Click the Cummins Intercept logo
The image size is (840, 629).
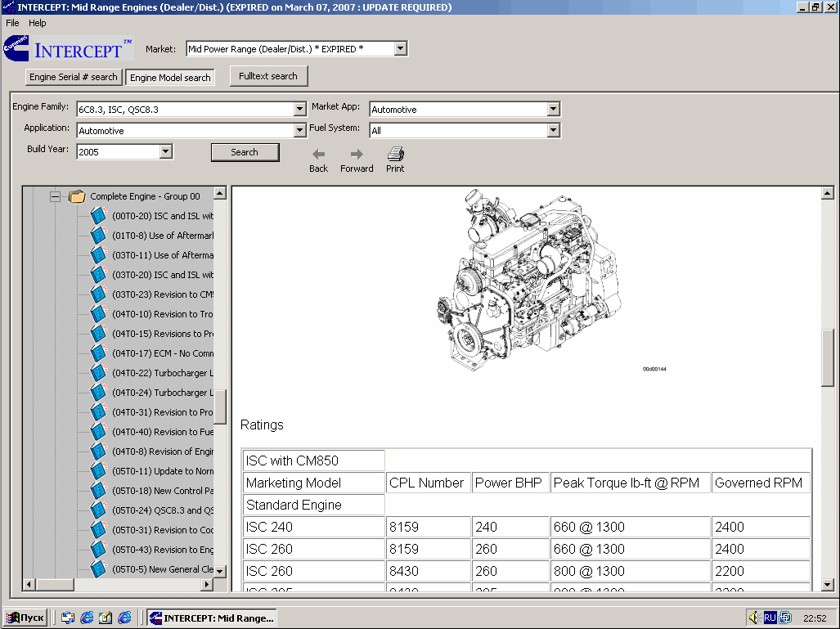coord(67,49)
